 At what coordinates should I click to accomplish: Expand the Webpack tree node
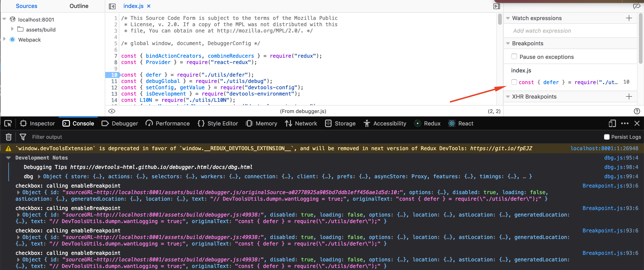point(4,39)
